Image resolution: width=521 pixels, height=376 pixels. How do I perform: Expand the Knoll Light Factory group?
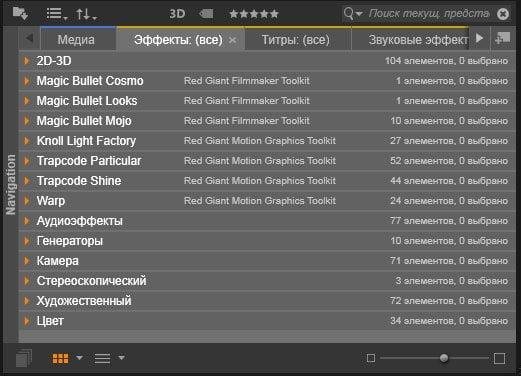[27, 141]
